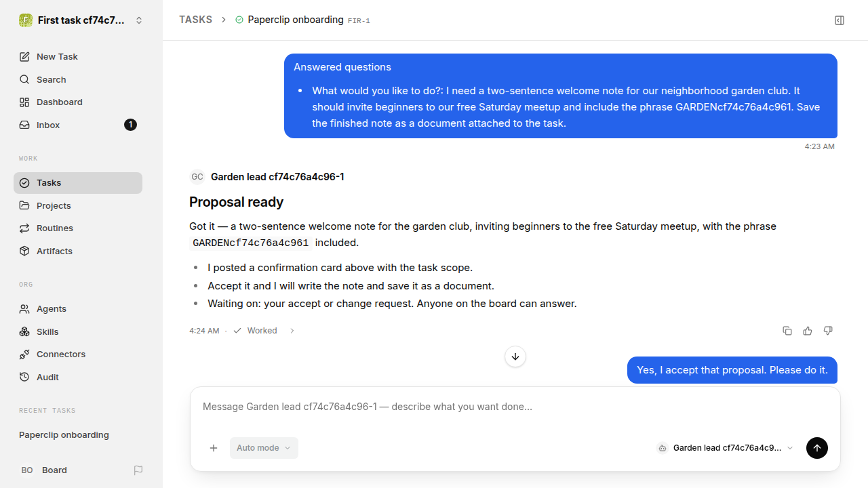The height and width of the screenshot is (488, 868).
Task: Open the Garden lead agent selector
Action: [x=726, y=448]
